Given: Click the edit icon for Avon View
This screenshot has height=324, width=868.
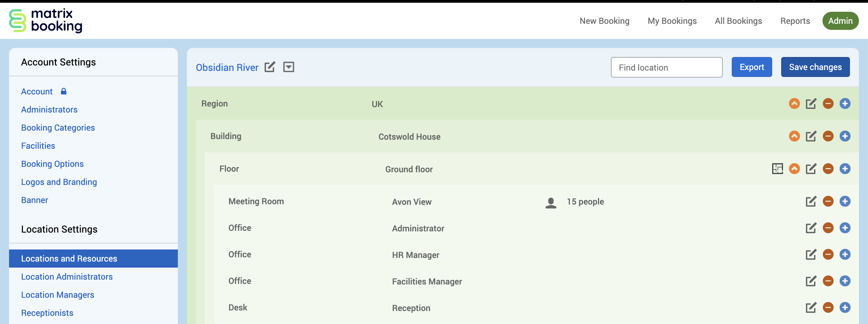Looking at the screenshot, I should (811, 201).
